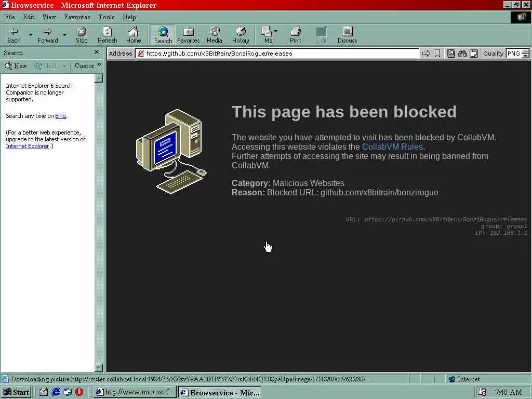Launch Opera from the quick launch bar
Viewport: 532px width, 399px height.
(79, 392)
